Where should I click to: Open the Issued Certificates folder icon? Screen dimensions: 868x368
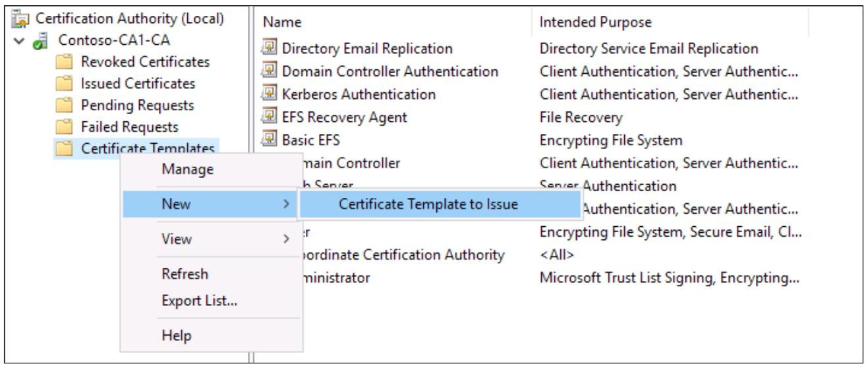point(64,84)
